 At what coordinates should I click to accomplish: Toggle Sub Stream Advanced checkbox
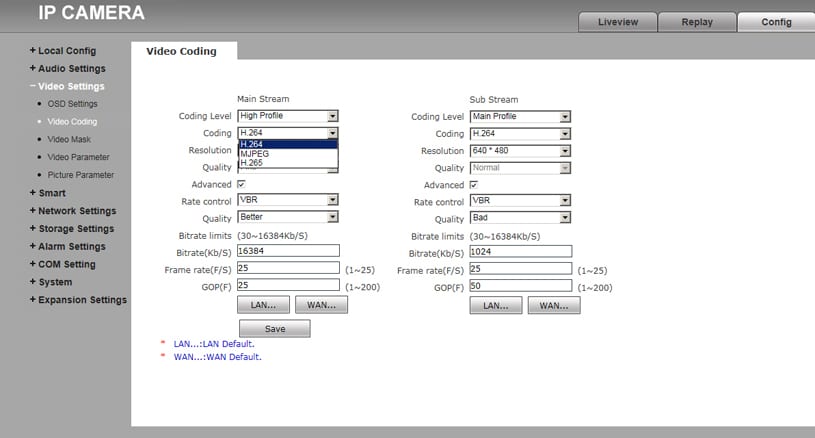point(474,185)
